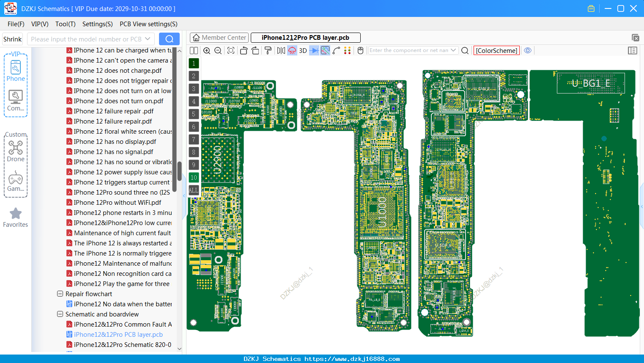644x363 pixels.
Task: Switch to 3D view mode
Action: (x=303, y=50)
